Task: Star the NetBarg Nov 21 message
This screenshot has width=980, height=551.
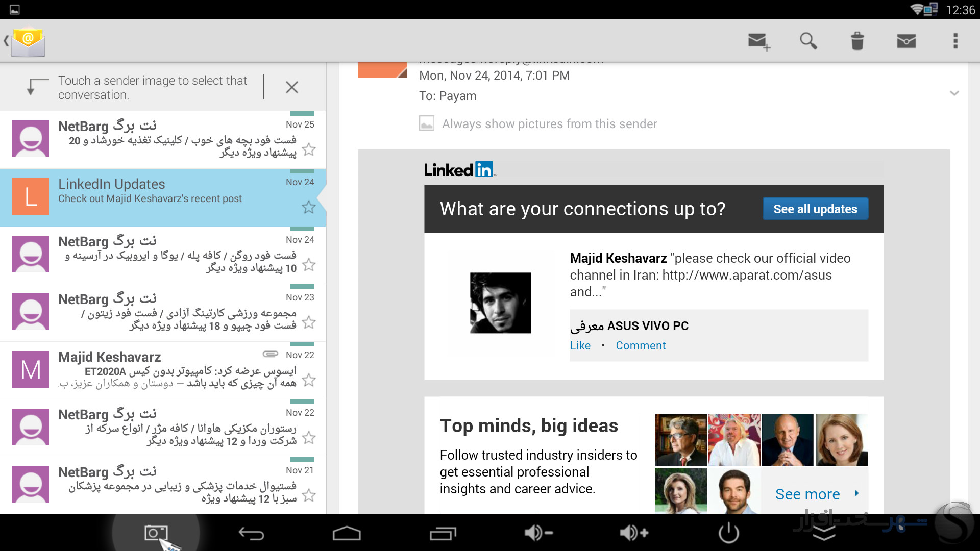Action: 309,495
